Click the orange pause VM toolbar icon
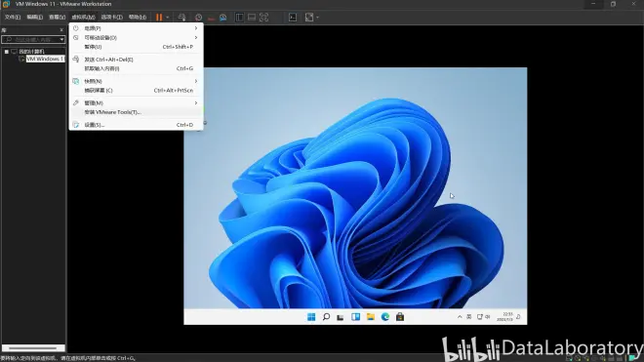 point(159,18)
